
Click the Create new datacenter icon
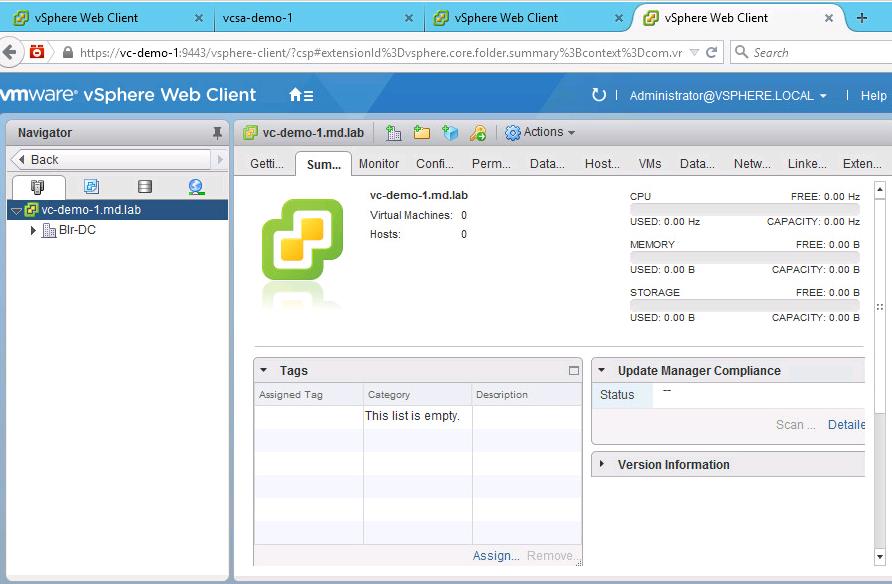click(393, 132)
